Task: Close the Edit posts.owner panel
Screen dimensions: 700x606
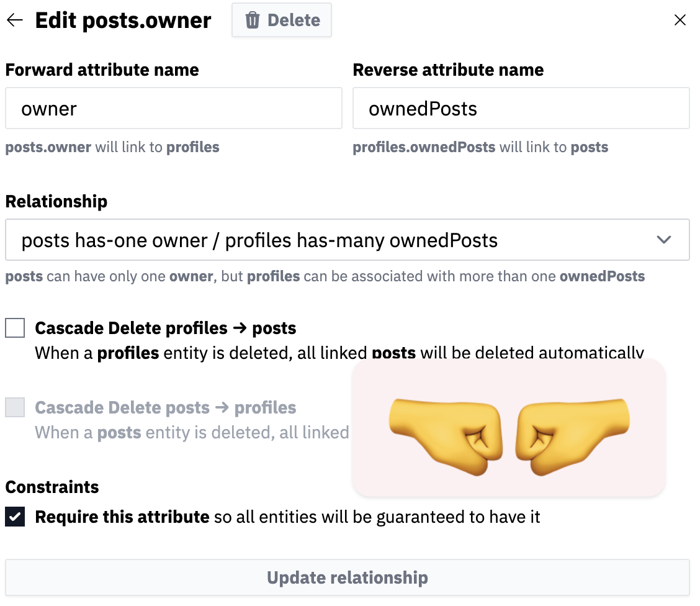Action: click(x=680, y=20)
